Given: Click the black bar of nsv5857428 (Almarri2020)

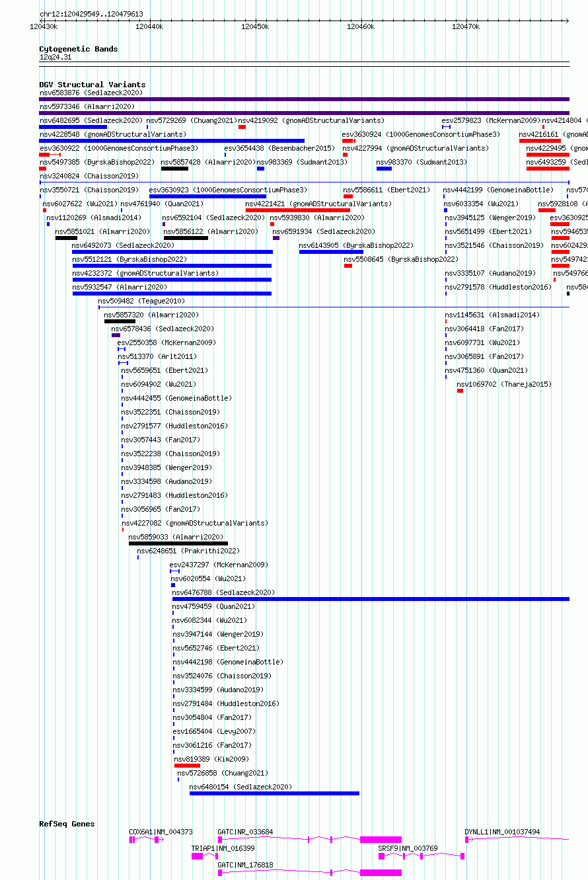Looking at the screenshot, I should point(174,169).
